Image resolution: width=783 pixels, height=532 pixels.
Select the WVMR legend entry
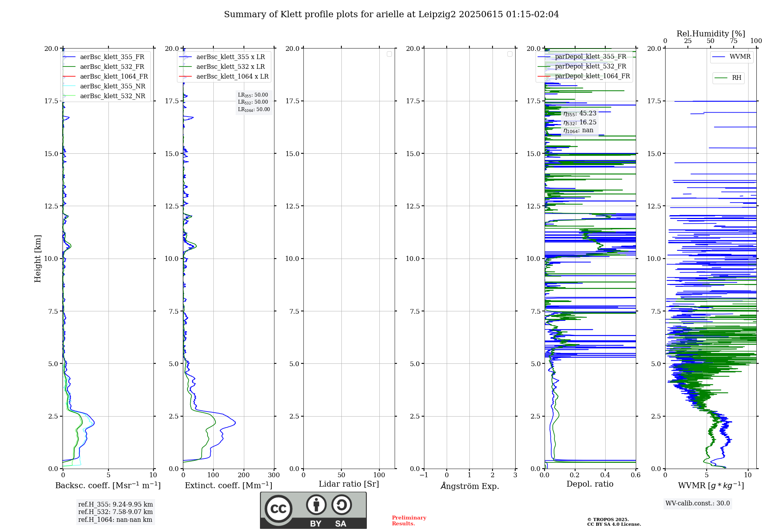(x=740, y=57)
